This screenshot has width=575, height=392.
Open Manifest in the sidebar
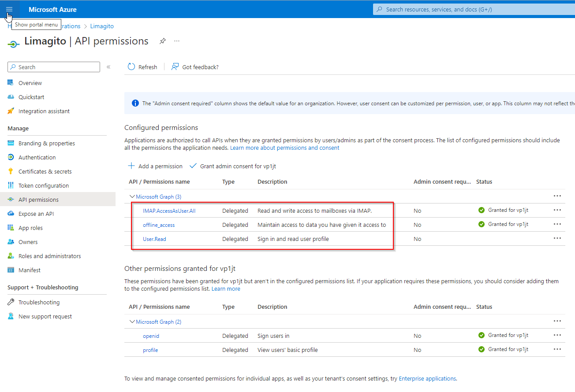coord(30,270)
